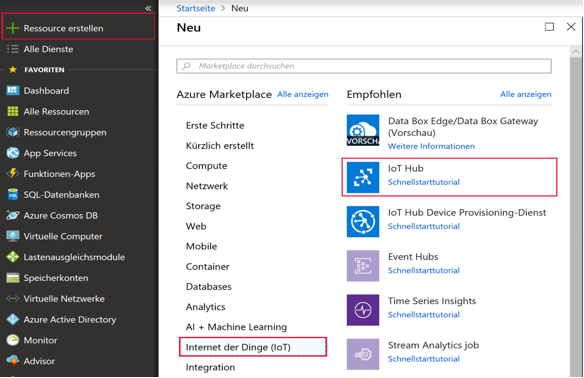Click the green plus Ressource erstellen icon

coord(13,28)
